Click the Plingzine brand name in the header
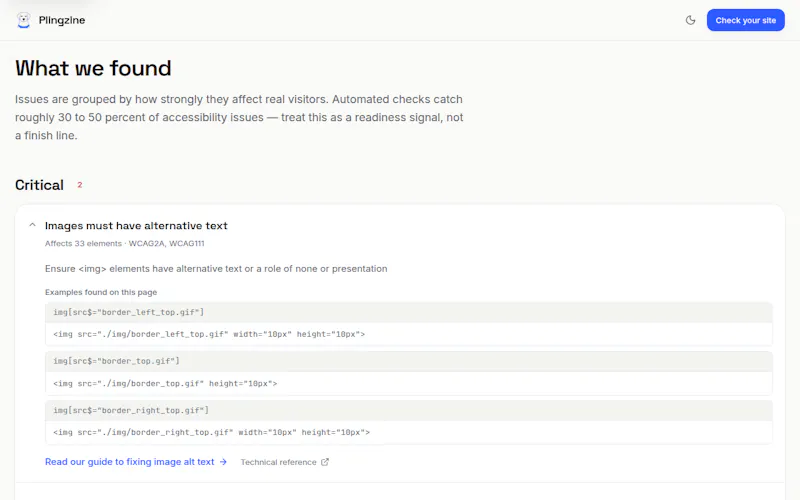Viewport: 800px width, 500px height. click(x=62, y=20)
